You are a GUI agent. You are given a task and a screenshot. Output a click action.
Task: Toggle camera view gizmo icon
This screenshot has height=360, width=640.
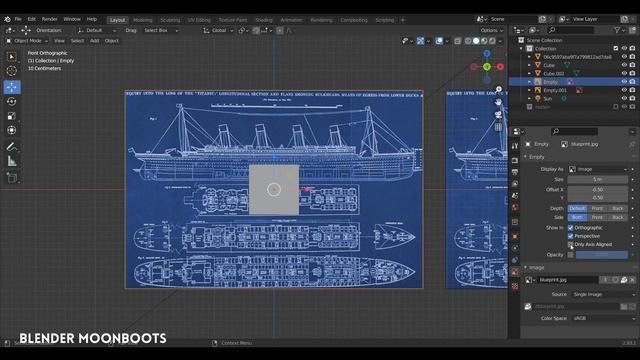(x=498, y=115)
